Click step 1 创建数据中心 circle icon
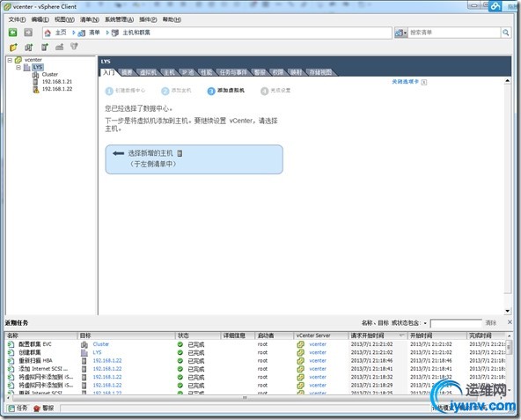 pyautogui.click(x=109, y=91)
